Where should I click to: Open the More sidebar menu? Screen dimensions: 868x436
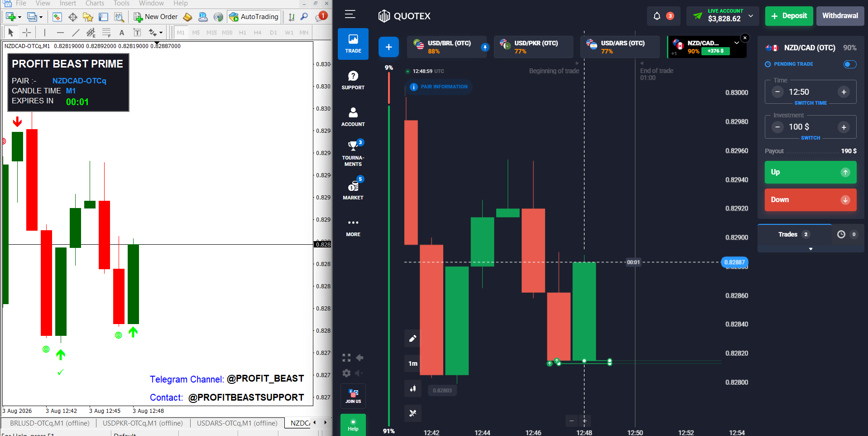(x=353, y=228)
